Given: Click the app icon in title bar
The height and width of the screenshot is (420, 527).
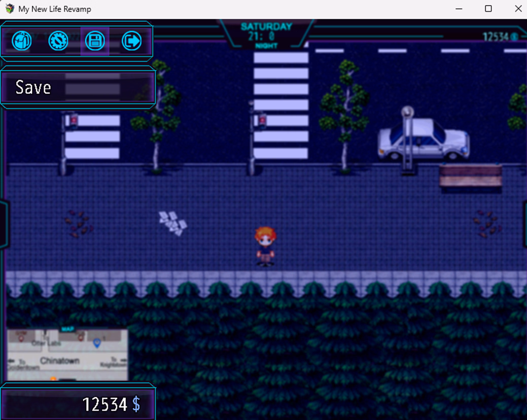Looking at the screenshot, I should 9,9.
